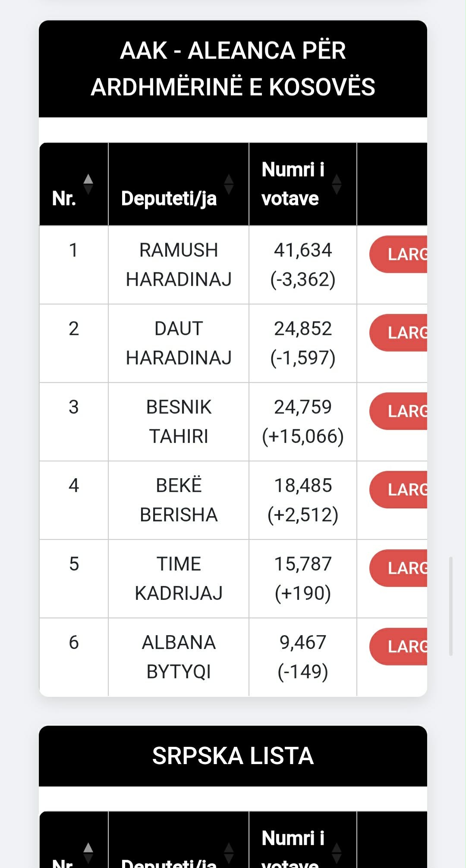Sort AAK table by Deputeti/ja column
Viewport: 466px width, 868px height.
[178, 185]
